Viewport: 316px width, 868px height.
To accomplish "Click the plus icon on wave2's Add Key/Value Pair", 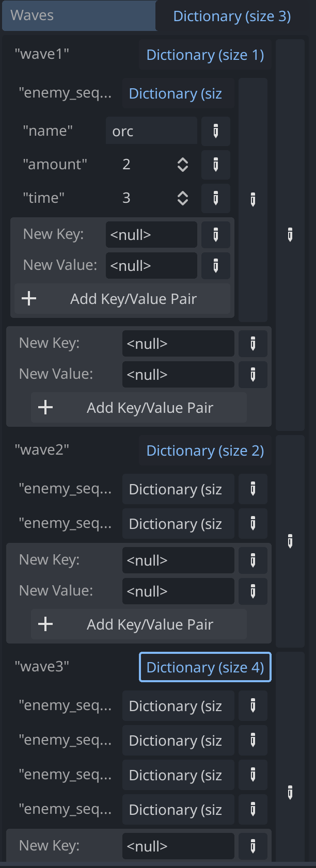I will click(45, 624).
